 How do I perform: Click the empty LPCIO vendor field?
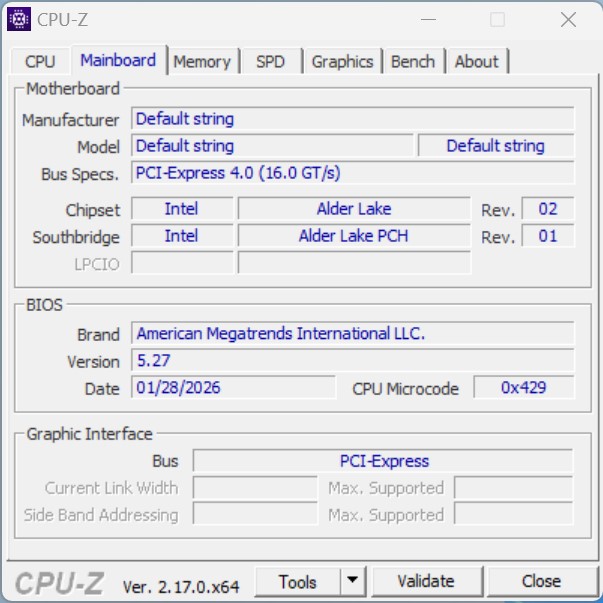182,263
